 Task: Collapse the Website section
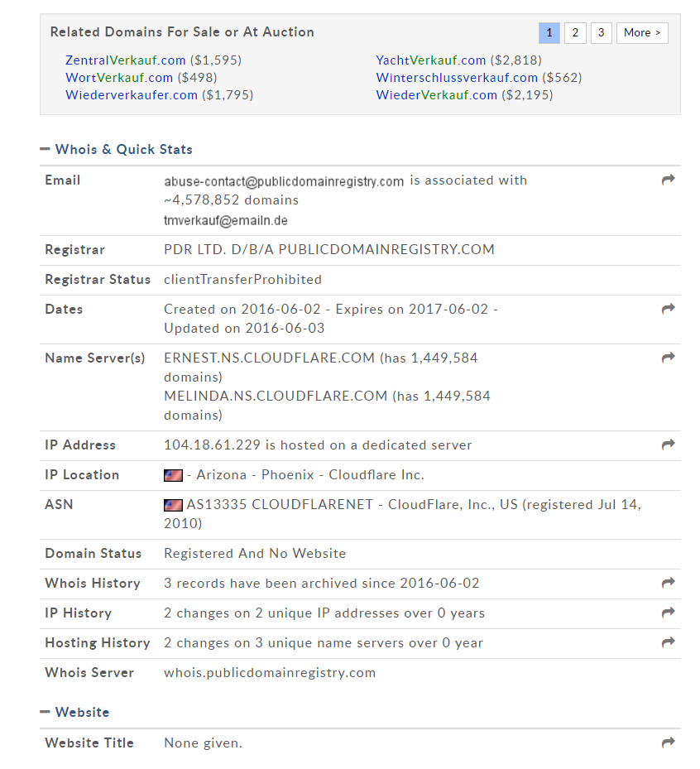coord(45,712)
